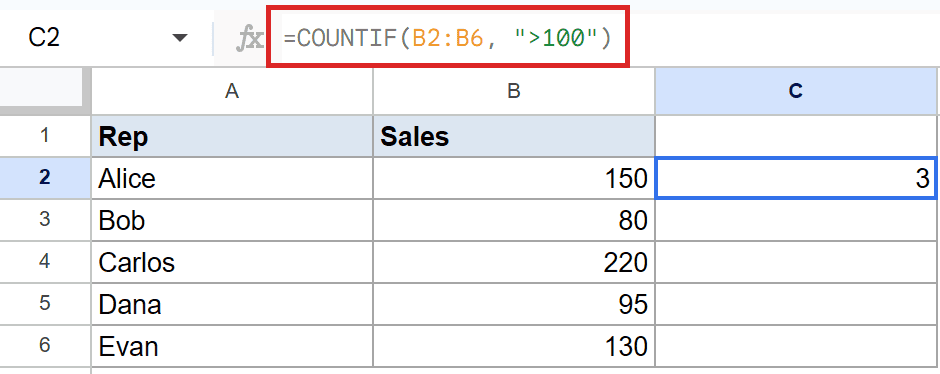Select column B header
The height and width of the screenshot is (374, 940).
point(514,91)
